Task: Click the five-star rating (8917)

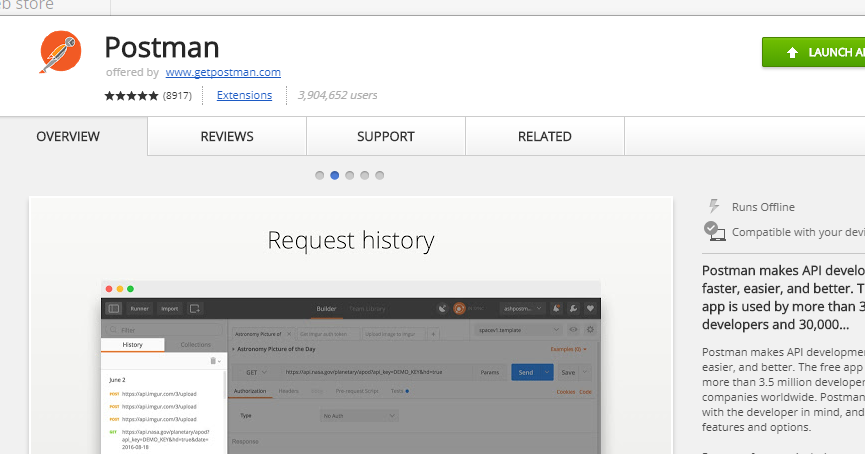Action: 148,95
